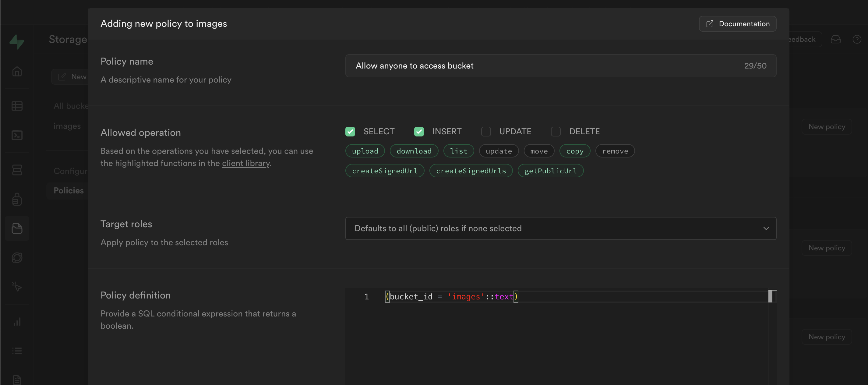Image resolution: width=868 pixels, height=385 pixels.
Task: Open the Logs list icon
Action: (17, 351)
